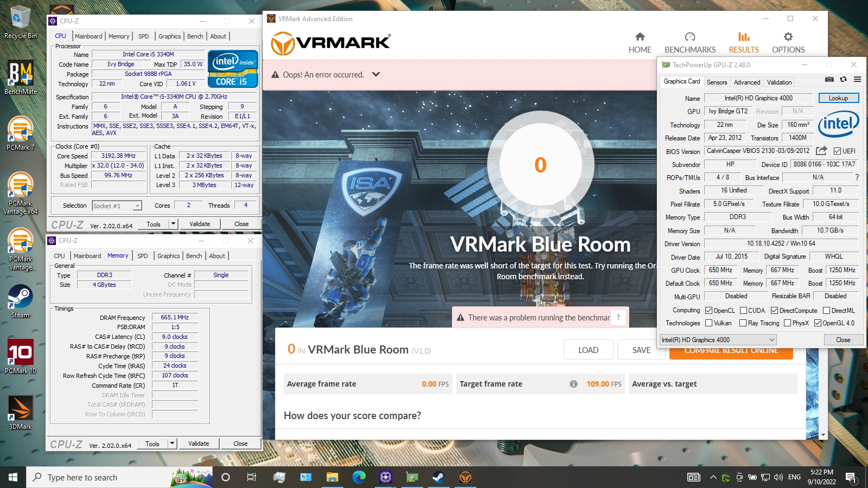868x488 pixels.
Task: Show hidden system tray icons chevron
Action: (x=713, y=477)
